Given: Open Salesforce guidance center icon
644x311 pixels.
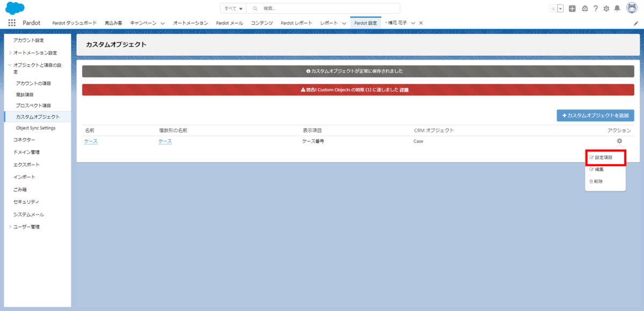Looking at the screenshot, I should (x=584, y=9).
